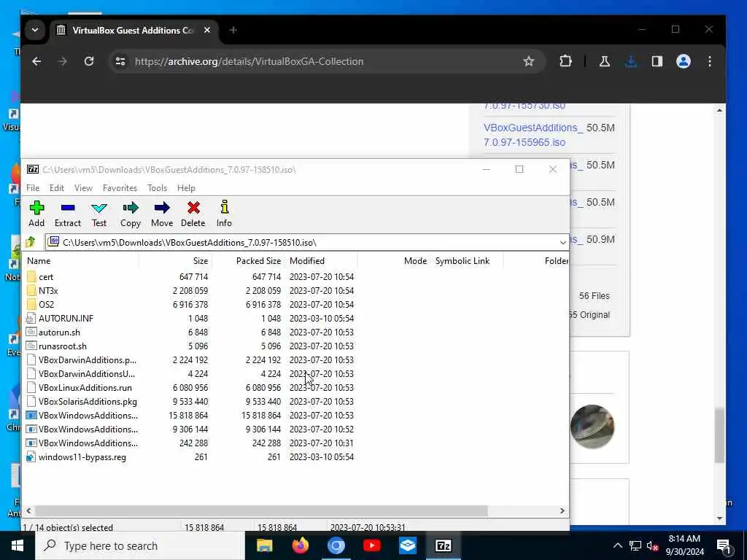Reload the Chrome page
The height and width of the screenshot is (560, 747).
pos(89,61)
